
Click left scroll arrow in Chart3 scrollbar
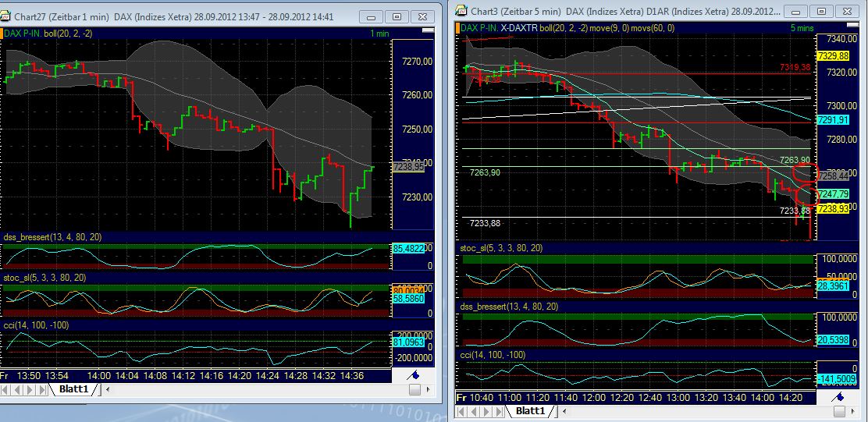[x=564, y=411]
